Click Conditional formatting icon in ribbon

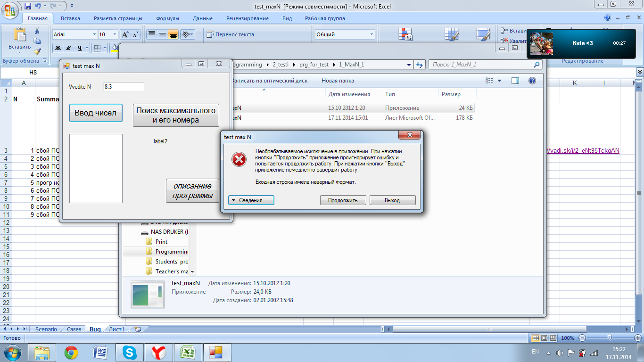405,34
